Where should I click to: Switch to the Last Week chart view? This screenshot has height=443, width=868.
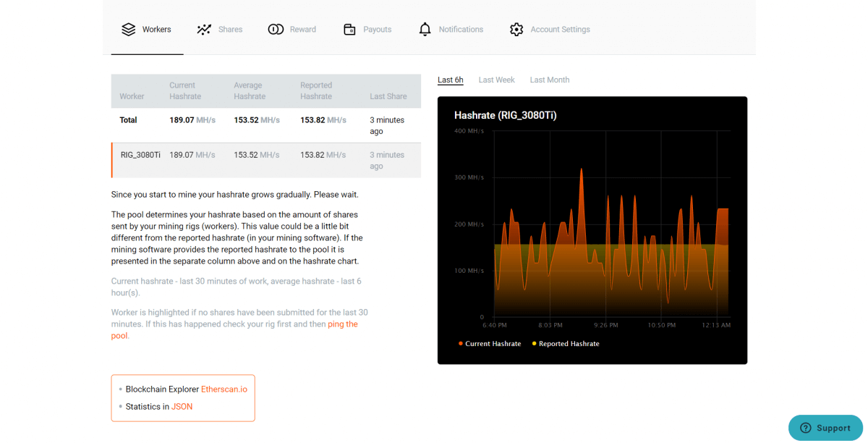[496, 80]
